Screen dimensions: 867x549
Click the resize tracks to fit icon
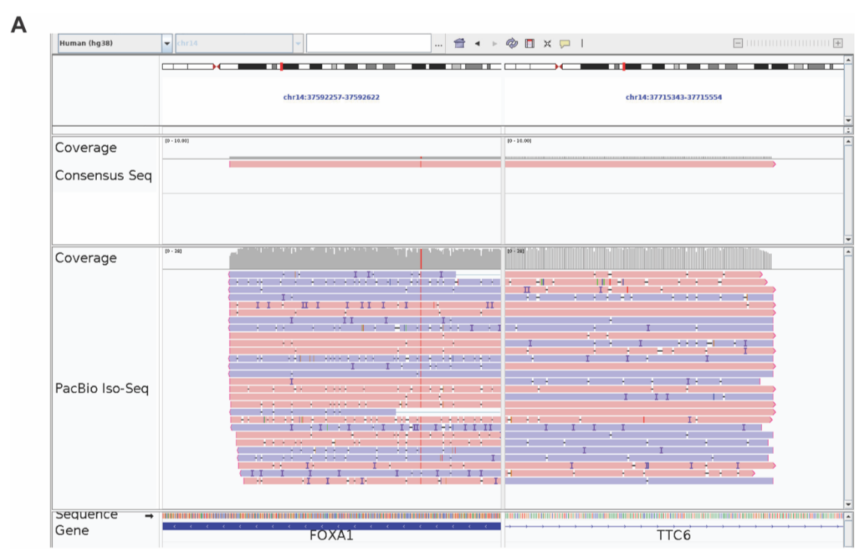click(547, 43)
